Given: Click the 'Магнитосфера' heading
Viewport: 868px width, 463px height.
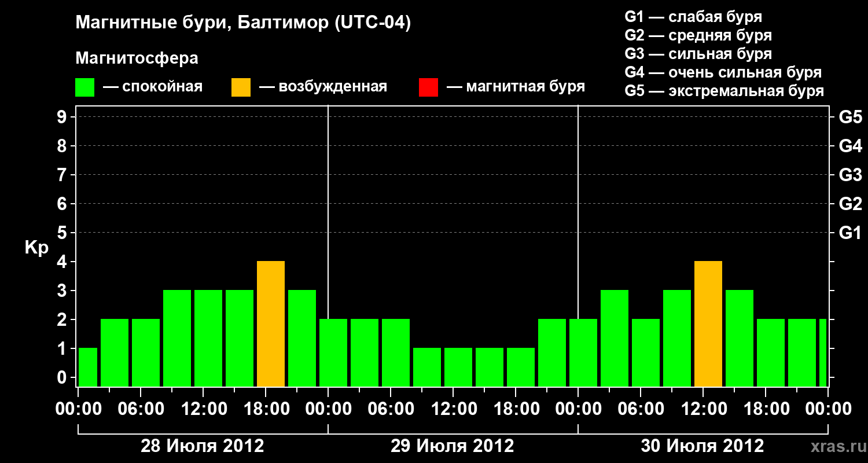Looking at the screenshot, I should pyautogui.click(x=137, y=58).
